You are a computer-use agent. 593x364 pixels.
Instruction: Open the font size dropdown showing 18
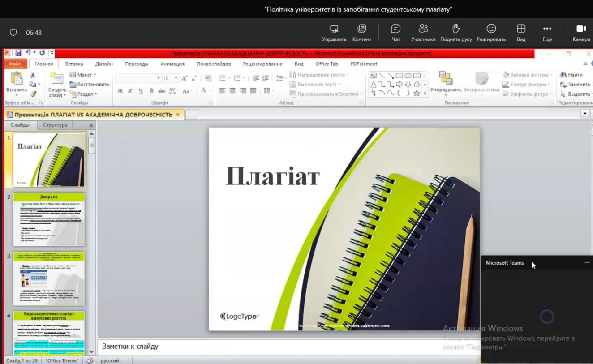coord(170,78)
